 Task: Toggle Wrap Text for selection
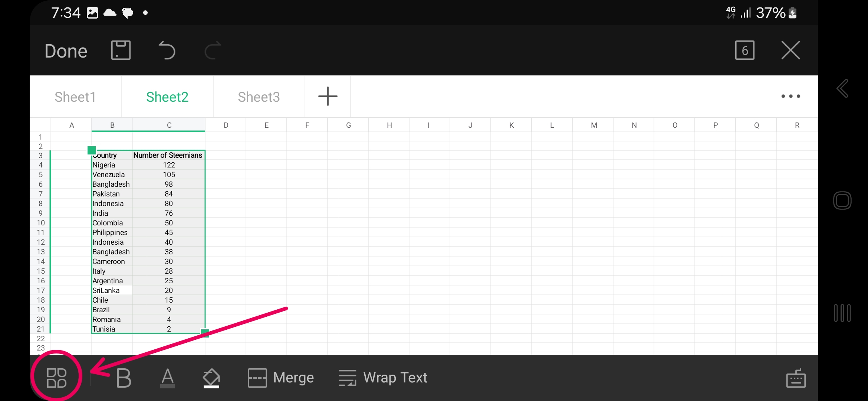tap(383, 378)
